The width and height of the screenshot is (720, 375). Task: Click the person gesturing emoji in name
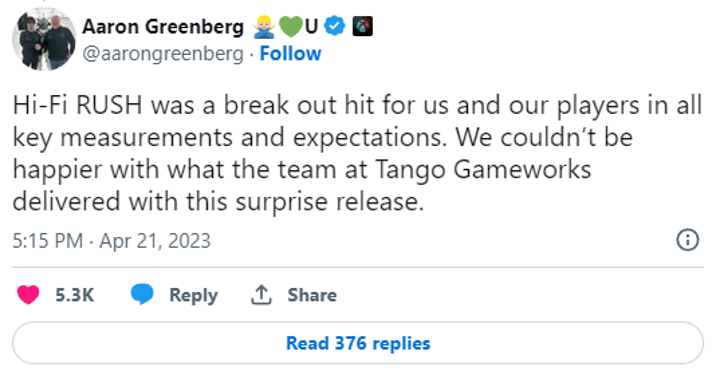click(x=264, y=27)
